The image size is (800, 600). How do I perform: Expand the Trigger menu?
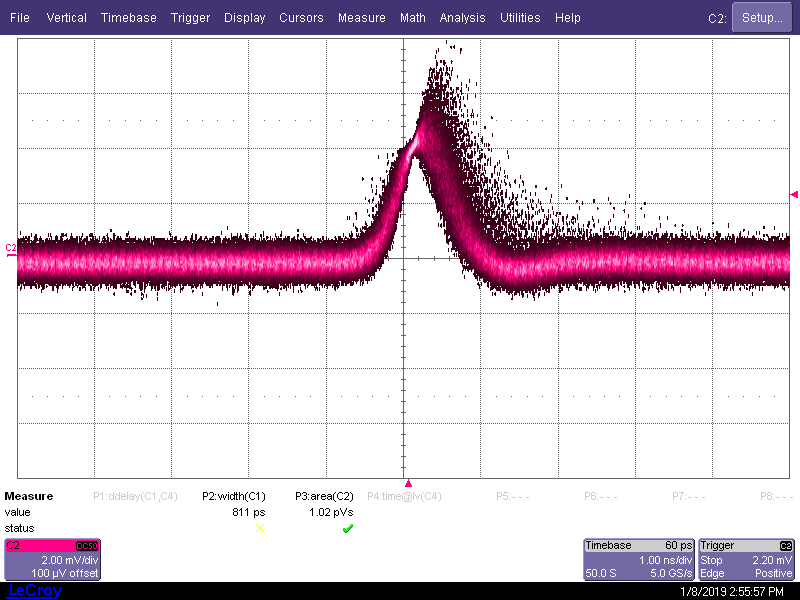[x=190, y=18]
